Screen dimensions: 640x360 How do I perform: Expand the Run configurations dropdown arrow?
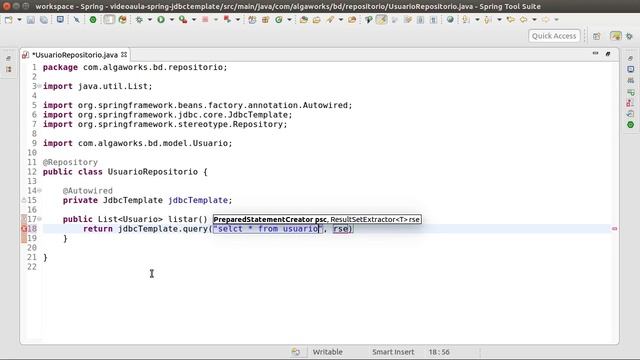(172, 20)
